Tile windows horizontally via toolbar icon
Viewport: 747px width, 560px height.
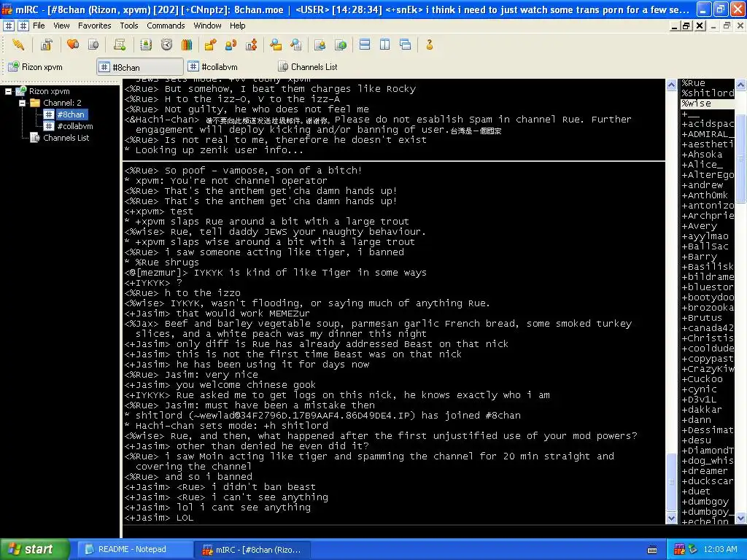coord(365,44)
